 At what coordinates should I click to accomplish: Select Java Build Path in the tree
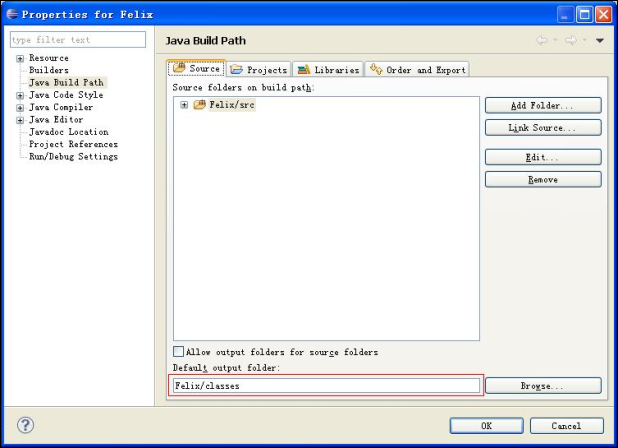pyautogui.click(x=66, y=83)
